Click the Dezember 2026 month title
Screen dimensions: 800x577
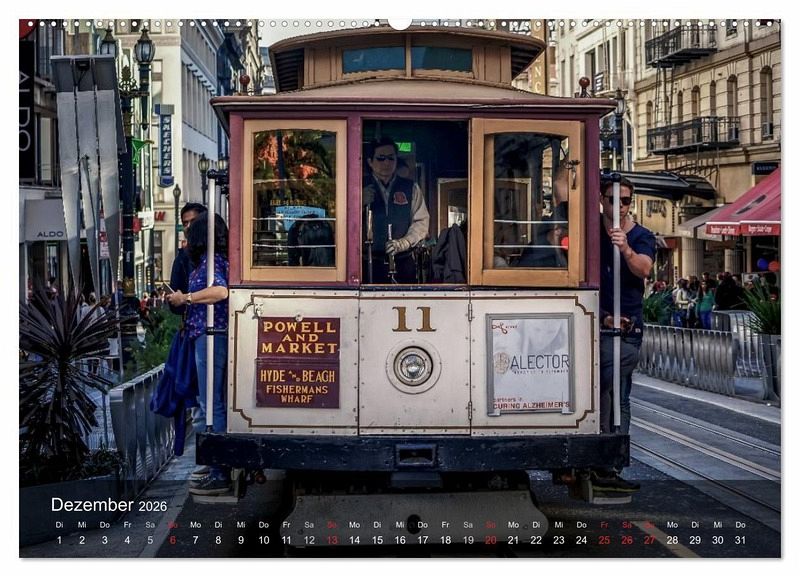(x=108, y=505)
